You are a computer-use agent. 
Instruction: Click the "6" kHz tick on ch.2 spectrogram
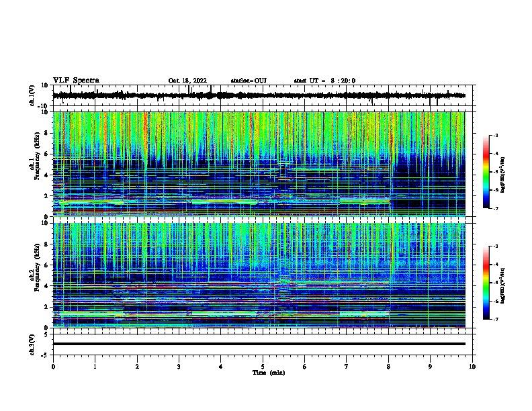[46, 265]
